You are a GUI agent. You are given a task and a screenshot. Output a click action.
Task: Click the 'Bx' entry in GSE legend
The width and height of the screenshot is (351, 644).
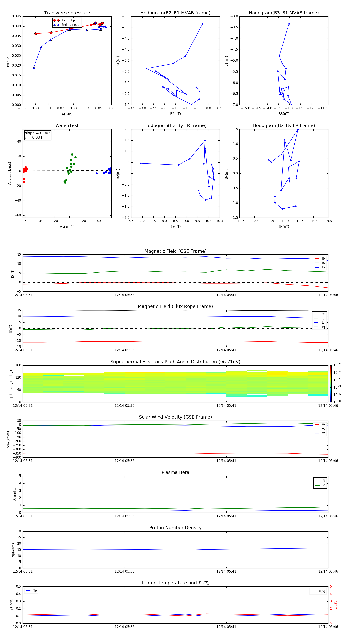pos(320,259)
